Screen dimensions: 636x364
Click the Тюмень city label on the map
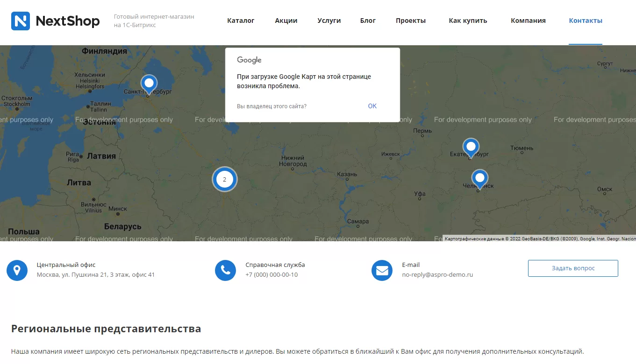(522, 148)
